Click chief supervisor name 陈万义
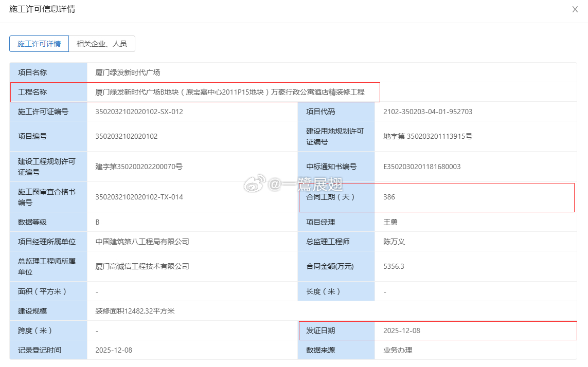The image size is (588, 367). (x=394, y=242)
